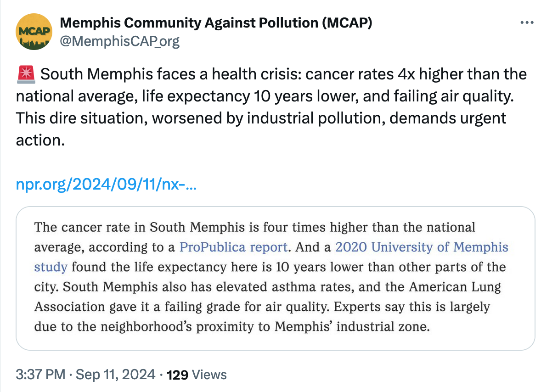Open the quoted article excerpt image
Viewport: 541px width, 392px height.
point(276,278)
